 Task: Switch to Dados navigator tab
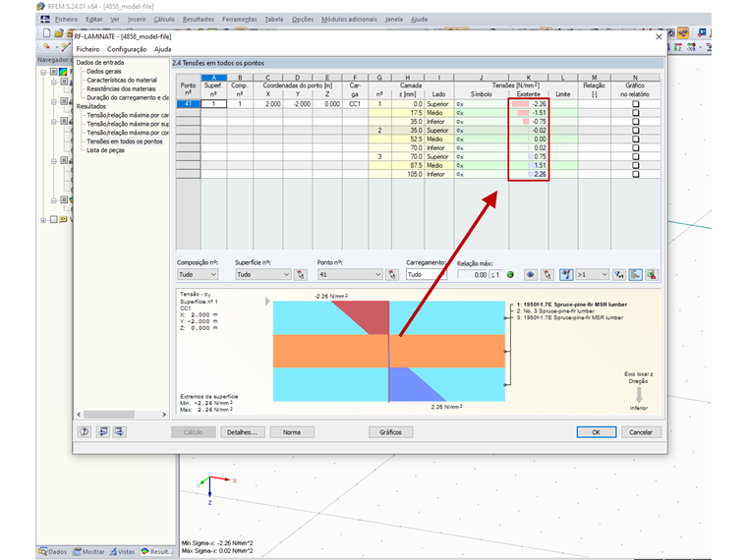pyautogui.click(x=53, y=551)
